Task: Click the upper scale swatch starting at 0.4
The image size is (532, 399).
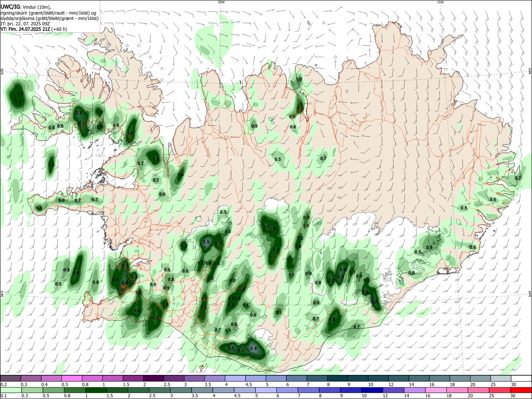Action: [x=51, y=379]
